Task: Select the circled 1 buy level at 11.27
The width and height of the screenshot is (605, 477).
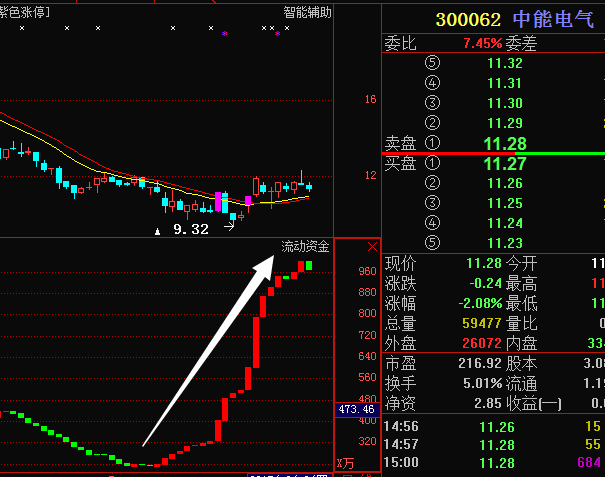Action: click(432, 163)
